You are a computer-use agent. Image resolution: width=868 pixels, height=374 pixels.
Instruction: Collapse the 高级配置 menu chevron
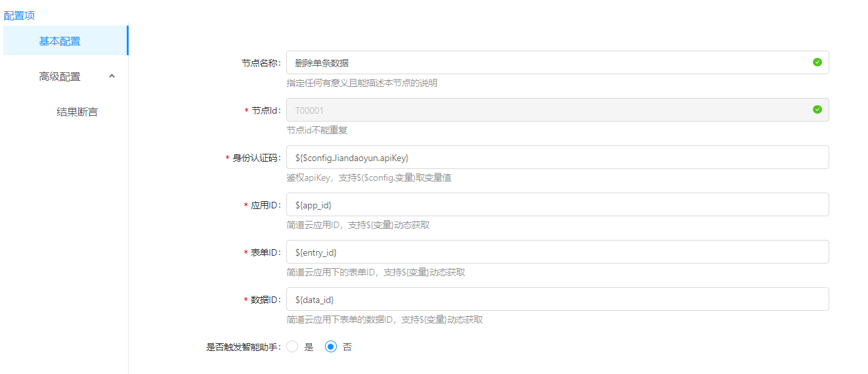[x=112, y=76]
